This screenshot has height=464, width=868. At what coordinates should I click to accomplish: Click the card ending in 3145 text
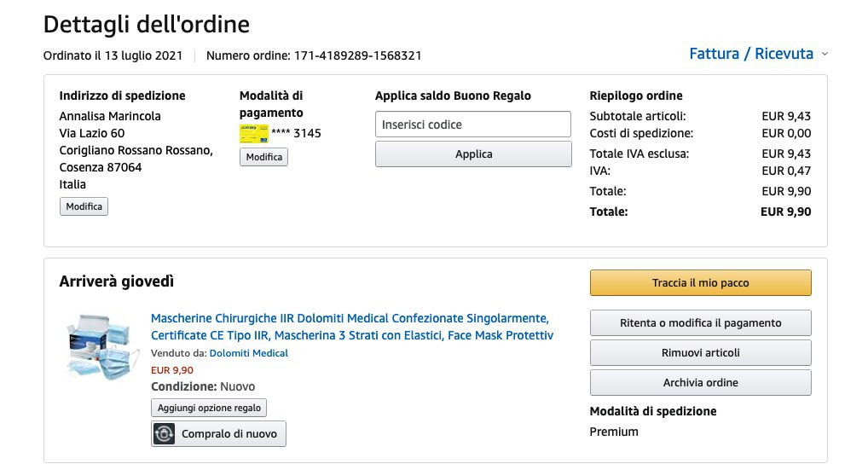(296, 133)
